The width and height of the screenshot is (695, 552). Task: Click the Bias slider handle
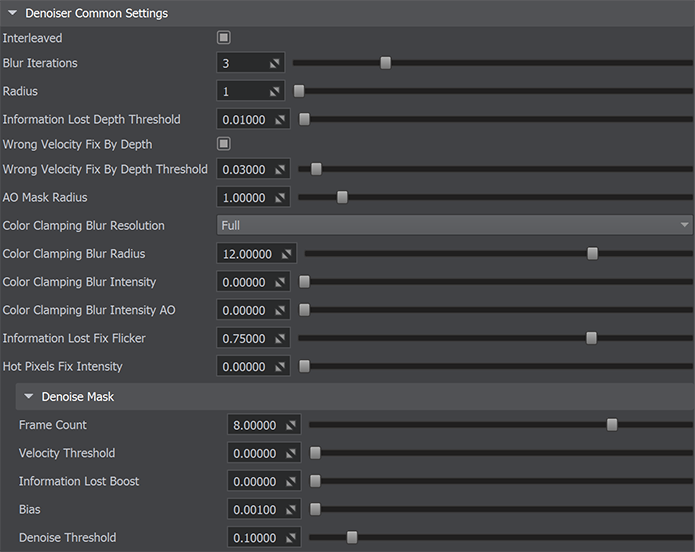pyautogui.click(x=315, y=509)
